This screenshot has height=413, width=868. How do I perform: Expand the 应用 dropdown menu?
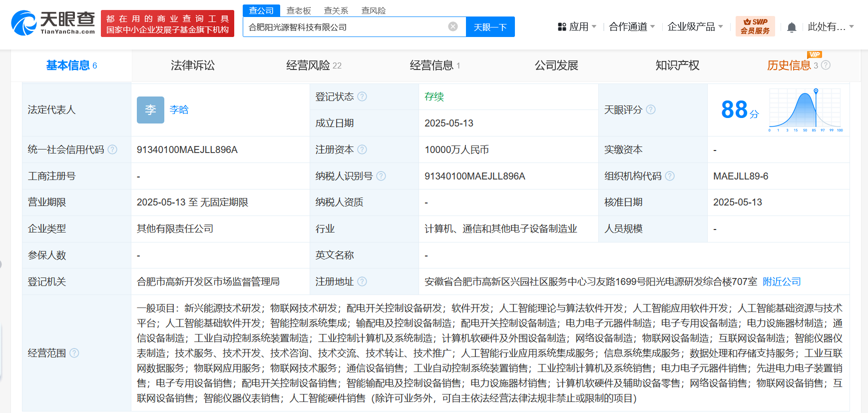click(x=577, y=27)
